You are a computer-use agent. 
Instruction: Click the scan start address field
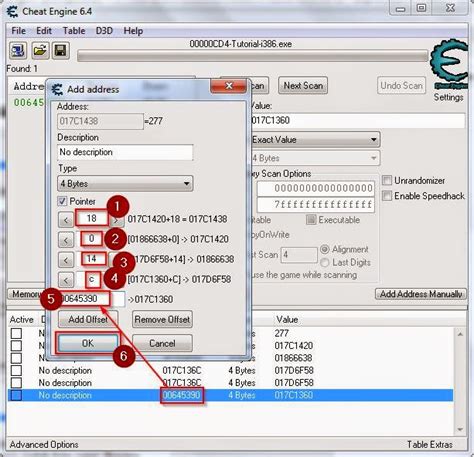(316, 188)
